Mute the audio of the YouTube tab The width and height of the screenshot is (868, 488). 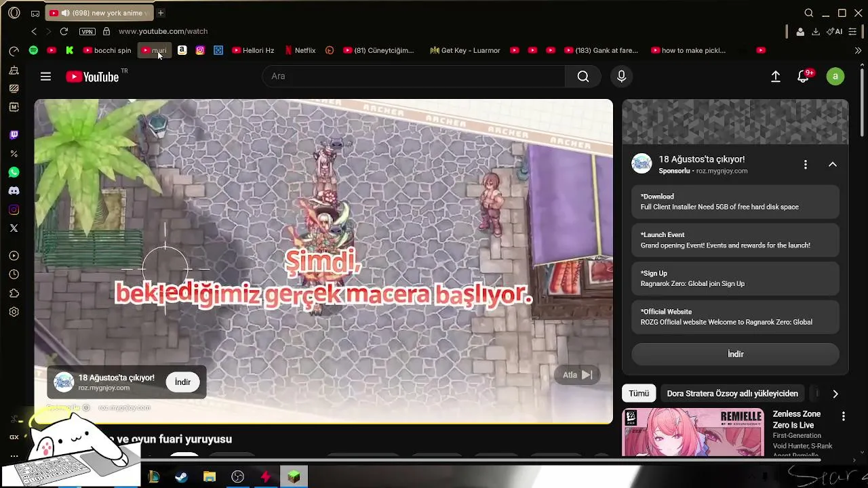65,13
